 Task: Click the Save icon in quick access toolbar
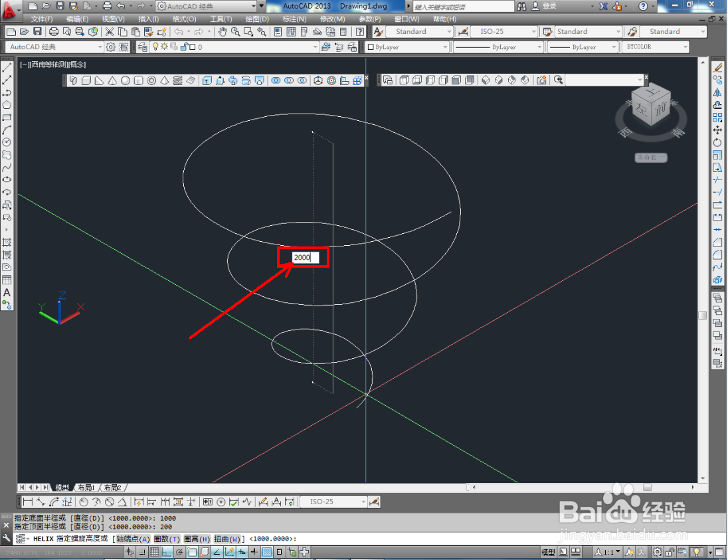click(x=60, y=6)
